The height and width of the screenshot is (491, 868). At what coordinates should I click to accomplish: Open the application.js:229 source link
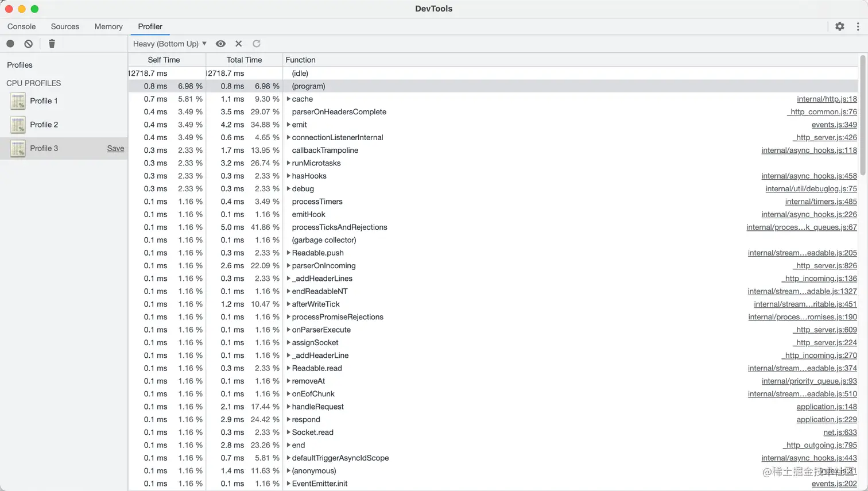point(827,420)
